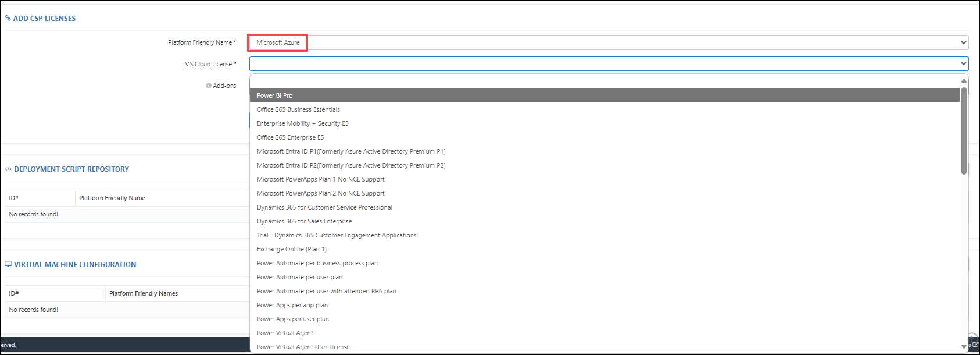The height and width of the screenshot is (355, 980).
Task: Choose Office 365 Business Essentials option
Action: point(605,109)
